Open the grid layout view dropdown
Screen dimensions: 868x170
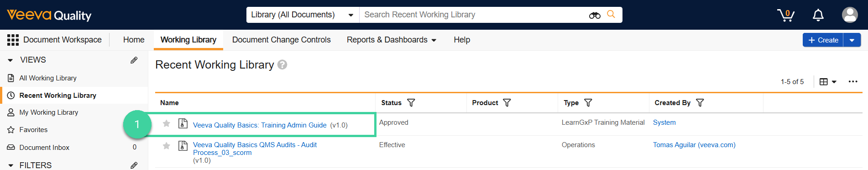[828, 82]
